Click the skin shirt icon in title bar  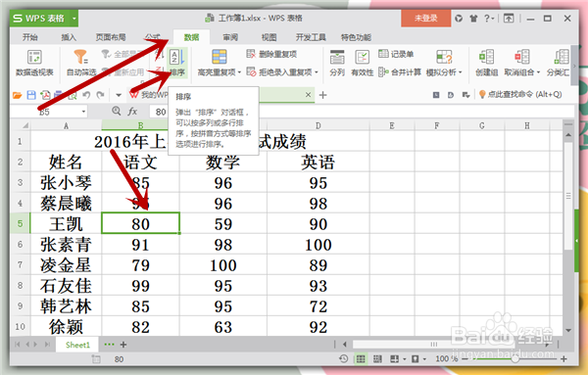(473, 18)
